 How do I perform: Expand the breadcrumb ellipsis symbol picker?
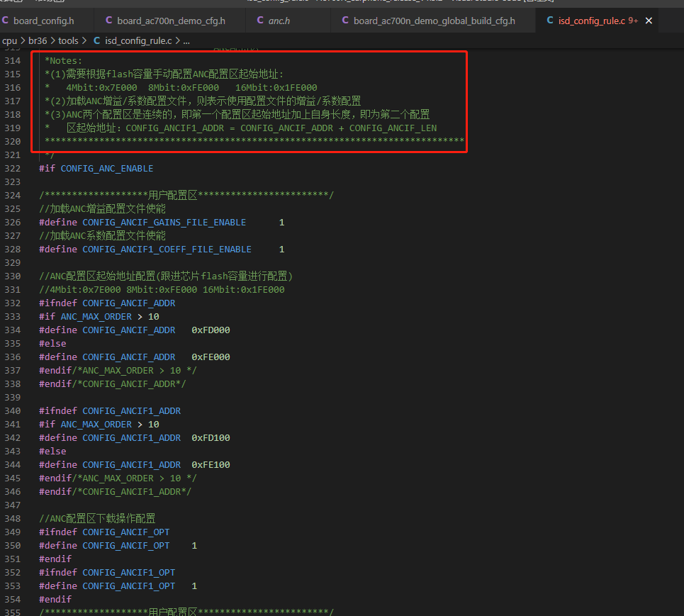tap(186, 41)
